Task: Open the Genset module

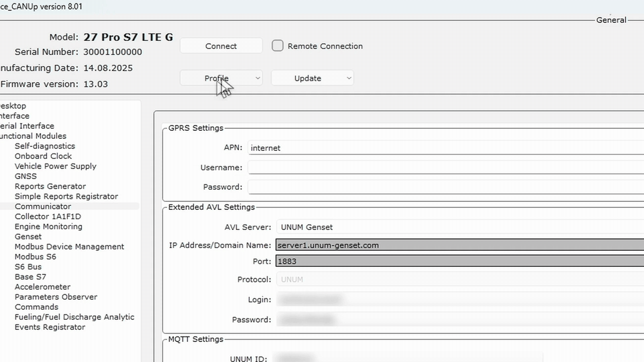Action: (x=28, y=237)
